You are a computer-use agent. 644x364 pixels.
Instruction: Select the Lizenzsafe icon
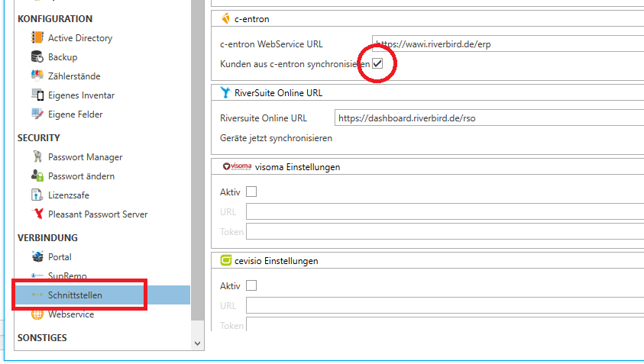[x=37, y=195]
